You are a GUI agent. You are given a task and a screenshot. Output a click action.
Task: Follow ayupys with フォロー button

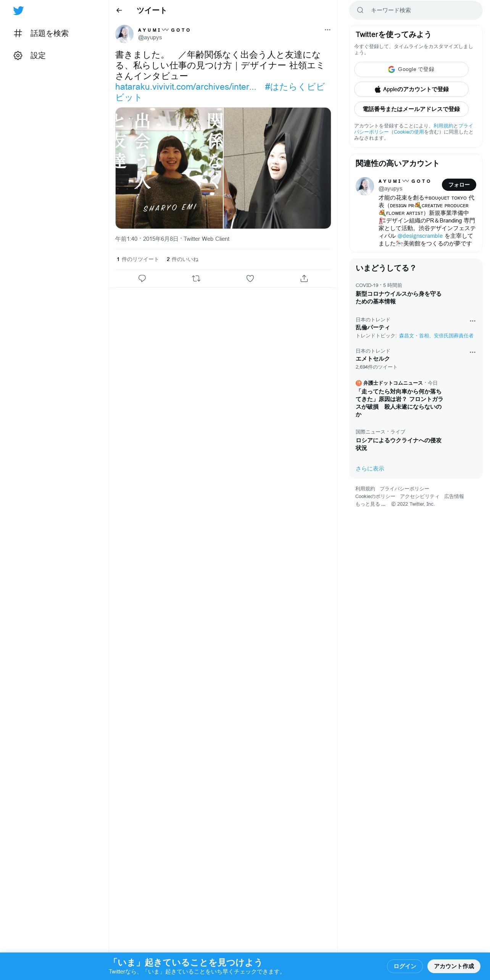point(459,185)
